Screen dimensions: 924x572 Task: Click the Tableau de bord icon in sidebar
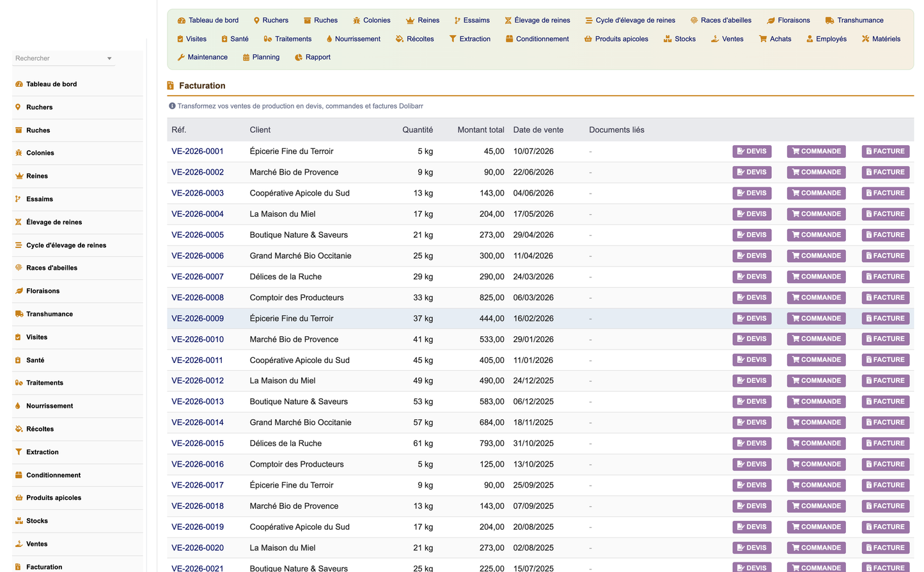(x=19, y=84)
